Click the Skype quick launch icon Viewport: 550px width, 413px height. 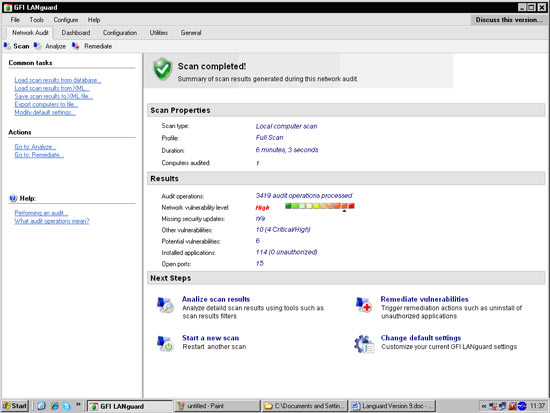67,406
